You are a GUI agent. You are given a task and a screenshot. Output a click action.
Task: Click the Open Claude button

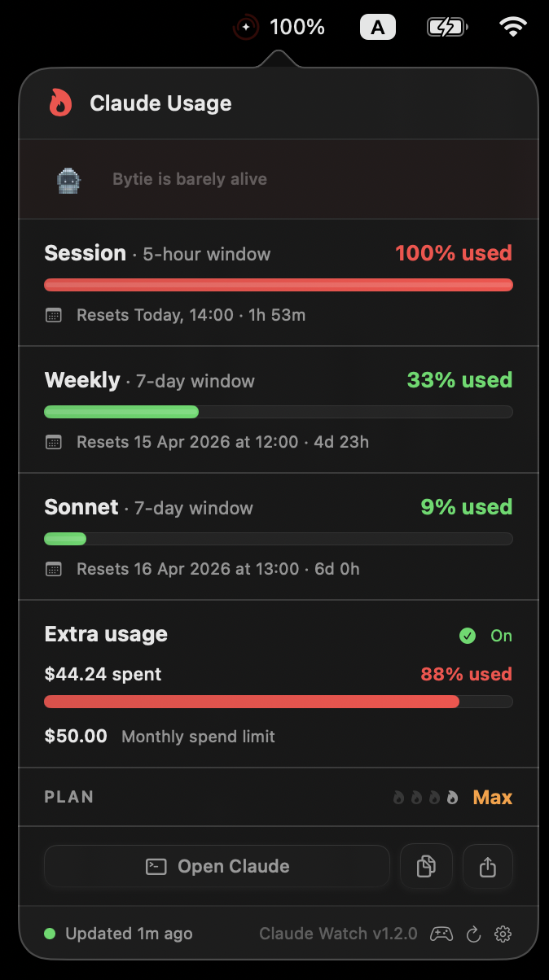[217, 866]
